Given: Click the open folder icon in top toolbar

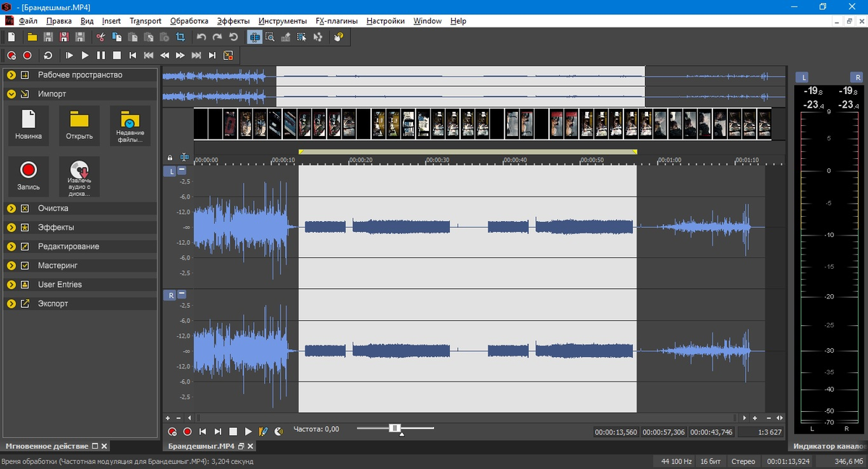Looking at the screenshot, I should tap(32, 37).
